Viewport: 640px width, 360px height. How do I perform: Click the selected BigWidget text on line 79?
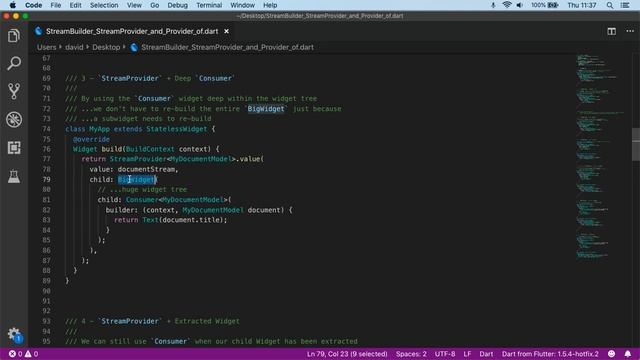pos(136,180)
